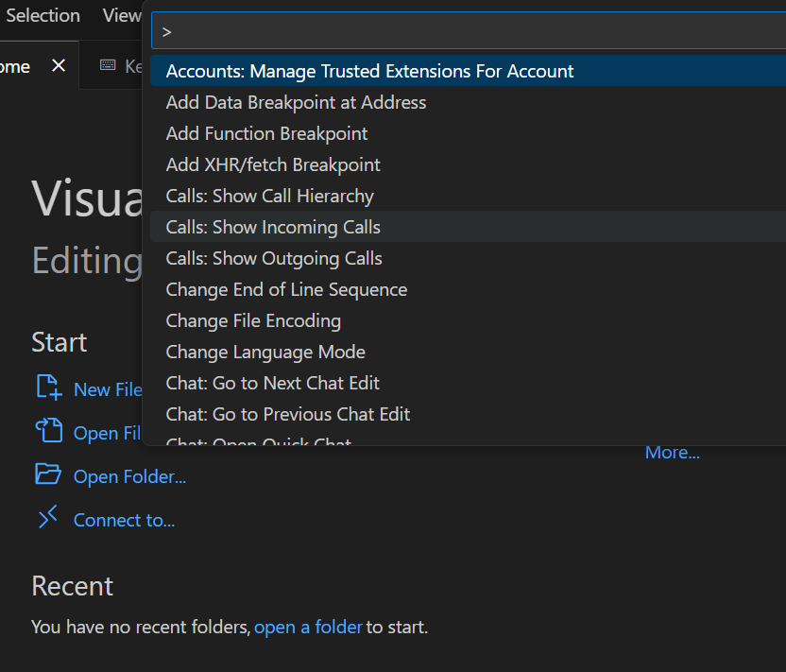Click the Open File icon
The image size is (786, 672).
[x=47, y=431]
